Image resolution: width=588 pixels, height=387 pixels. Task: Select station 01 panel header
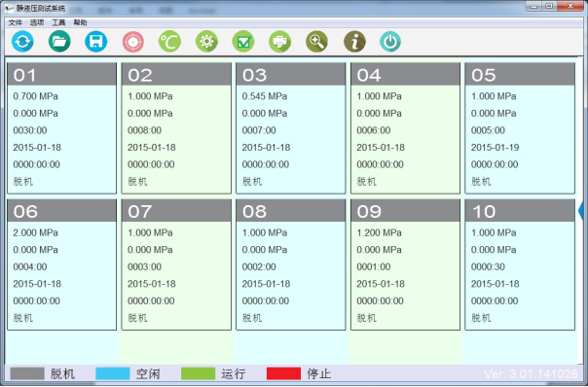coord(62,75)
